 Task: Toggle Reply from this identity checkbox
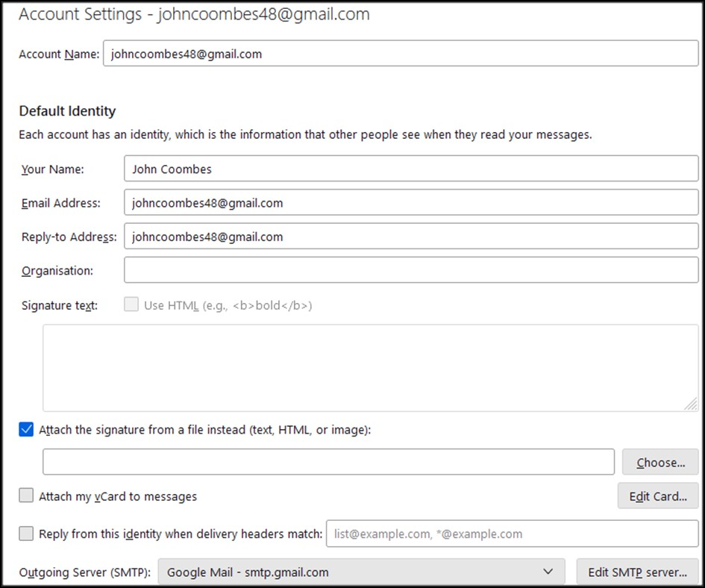tap(27, 534)
